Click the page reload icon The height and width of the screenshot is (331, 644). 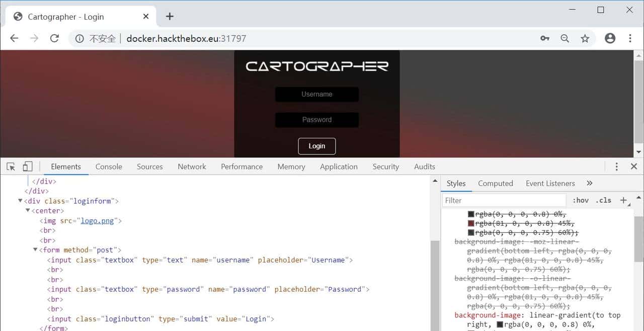(54, 38)
